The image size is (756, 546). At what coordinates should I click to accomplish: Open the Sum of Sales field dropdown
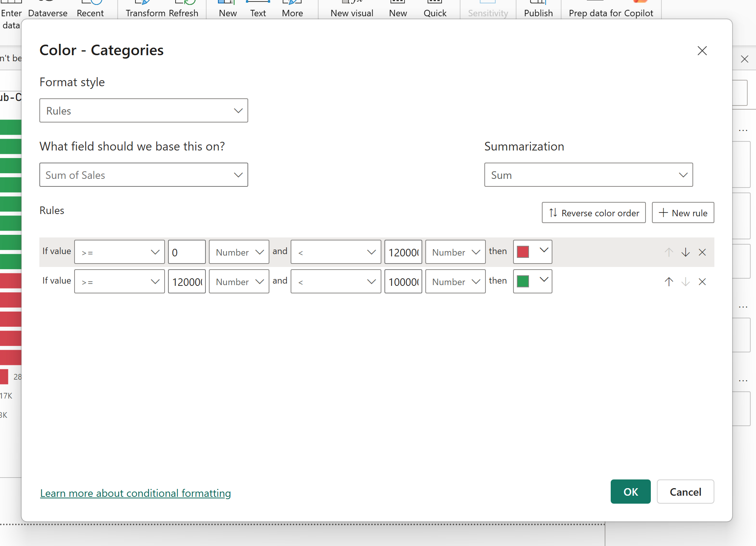pos(143,175)
